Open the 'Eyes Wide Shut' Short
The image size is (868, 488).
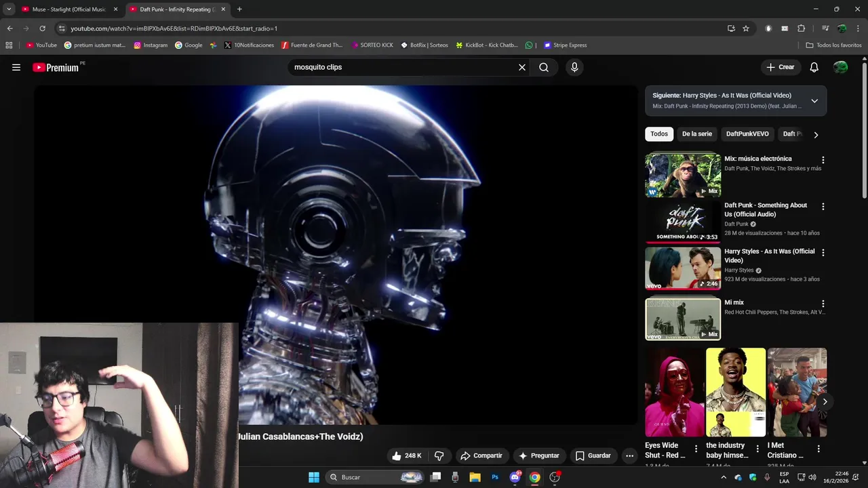point(675,392)
